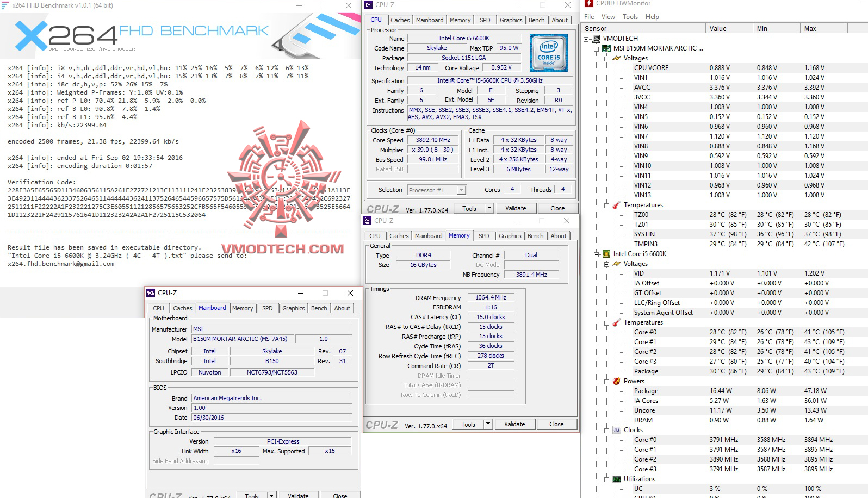Click the Utilizations chart icon
This screenshot has height=498, width=868.
(617, 479)
